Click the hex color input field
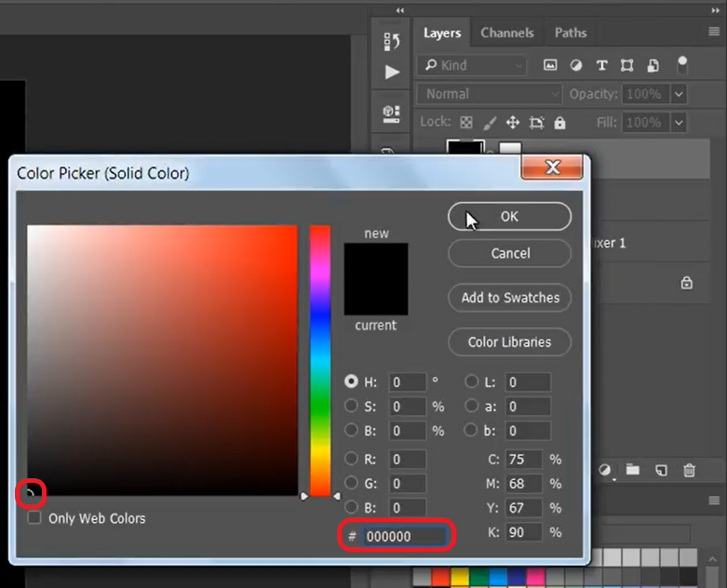 [404, 536]
